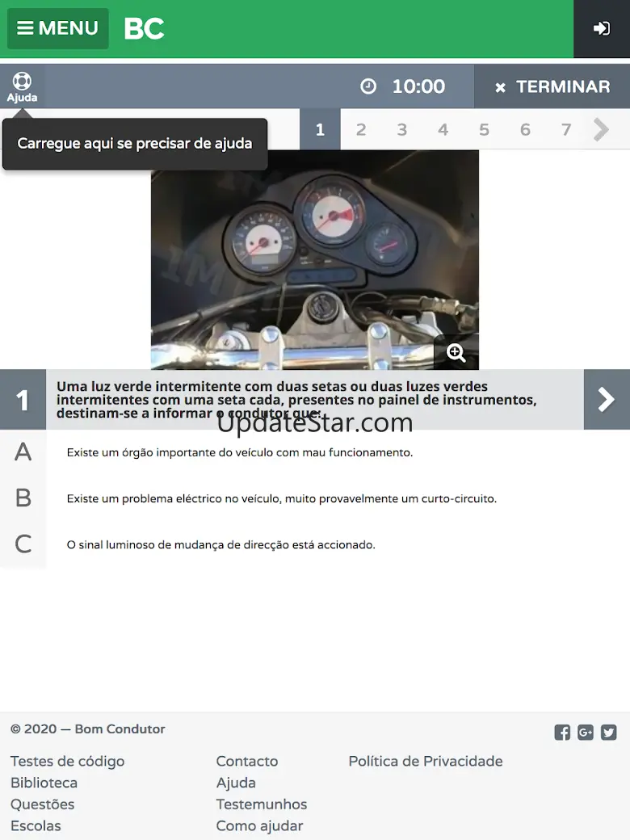Viewport: 630px width, 840px height.
Task: Select question tab 4
Action: [443, 129]
